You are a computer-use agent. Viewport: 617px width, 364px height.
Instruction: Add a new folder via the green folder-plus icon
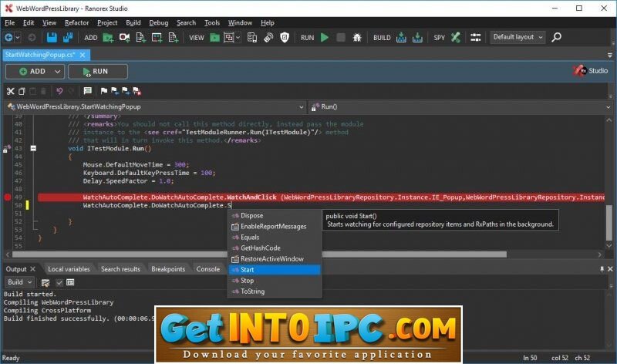coord(108,38)
